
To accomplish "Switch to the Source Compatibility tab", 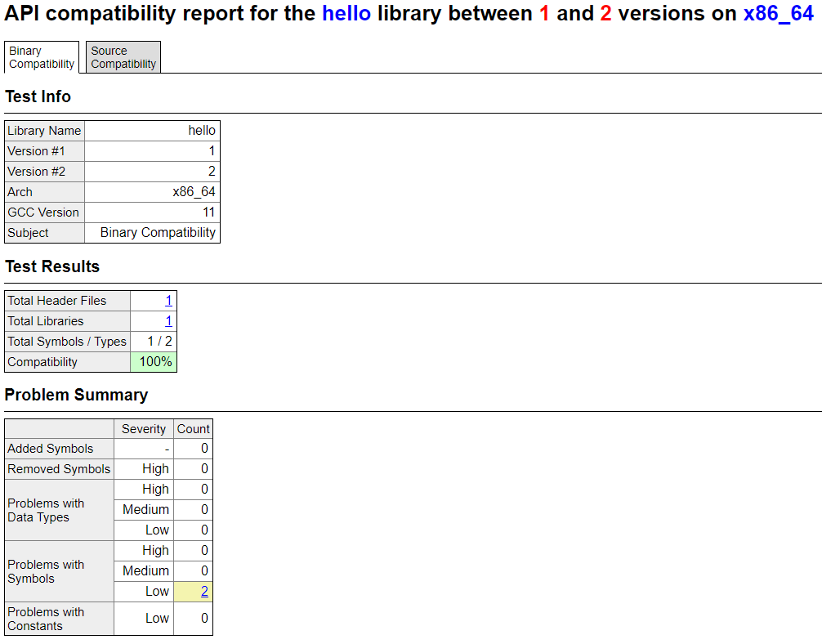I will pos(122,56).
